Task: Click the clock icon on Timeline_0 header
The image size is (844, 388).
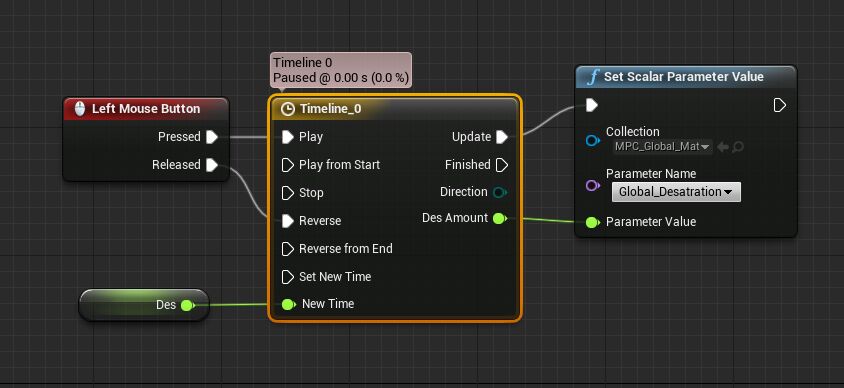Action: (x=289, y=110)
